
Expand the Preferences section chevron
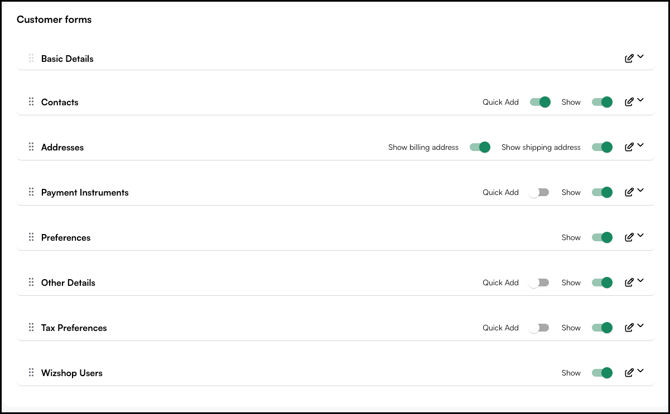(641, 236)
